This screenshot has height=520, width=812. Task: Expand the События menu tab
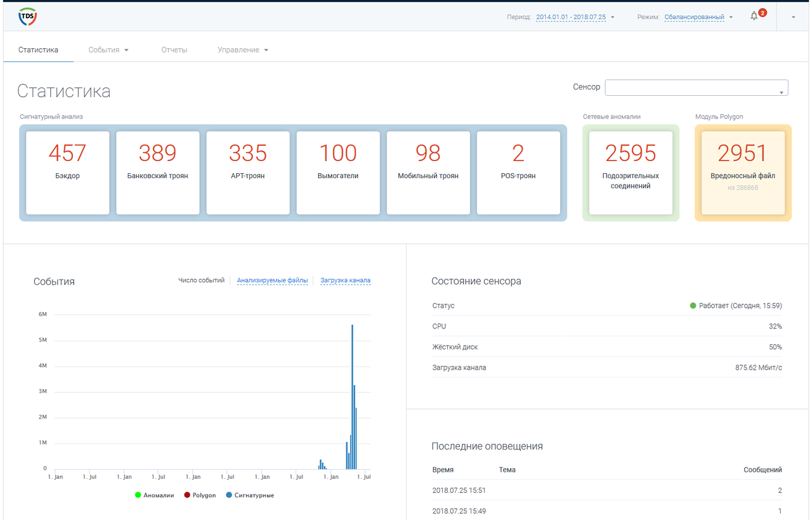coord(108,49)
